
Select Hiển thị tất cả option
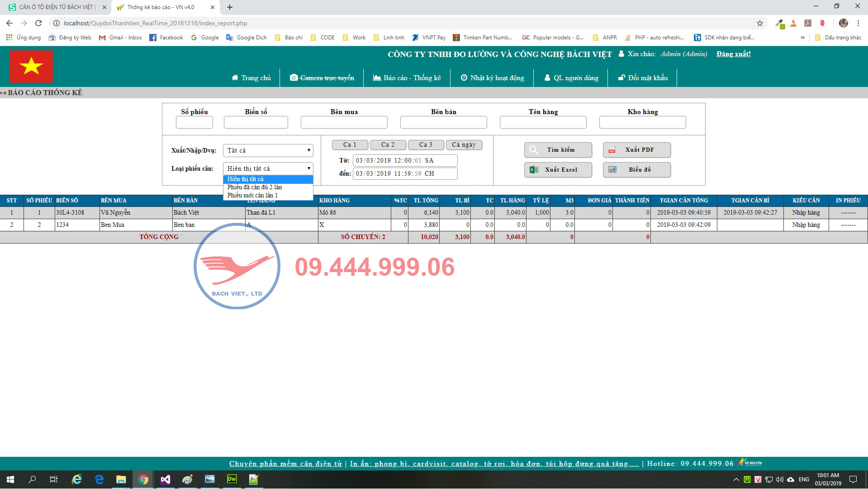click(x=268, y=179)
